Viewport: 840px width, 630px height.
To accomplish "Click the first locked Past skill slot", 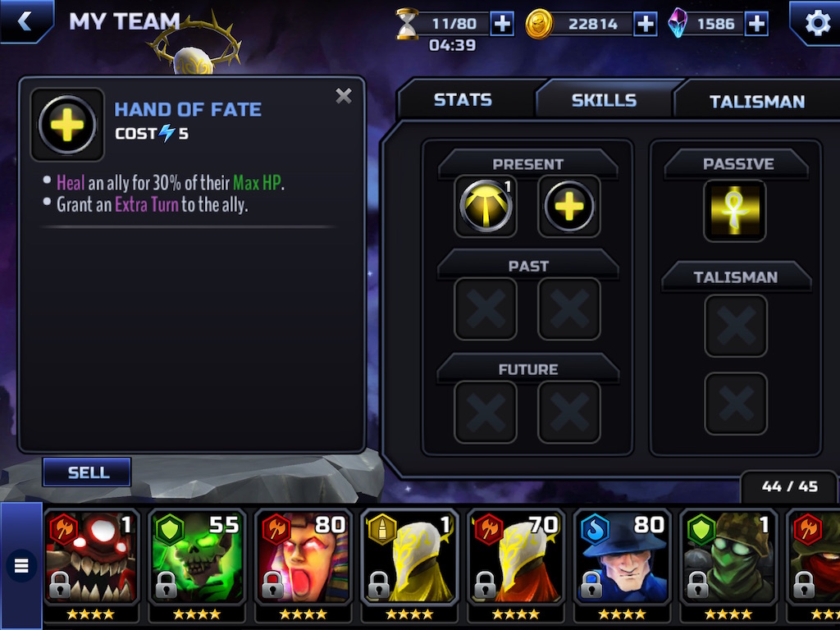I will (x=486, y=309).
